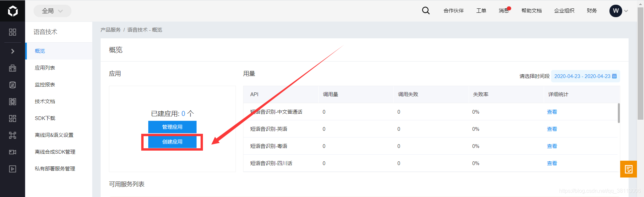Click the W user avatar
Screen dimensions: 644x197
pos(615,11)
